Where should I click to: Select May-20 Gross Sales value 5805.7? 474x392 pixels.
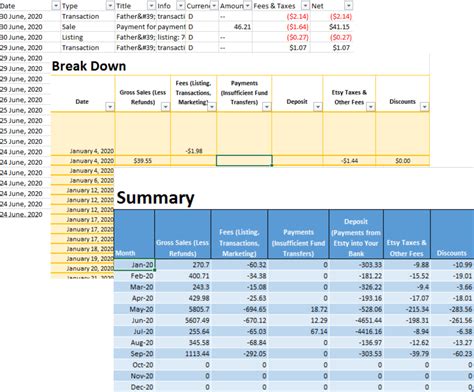[183, 309]
